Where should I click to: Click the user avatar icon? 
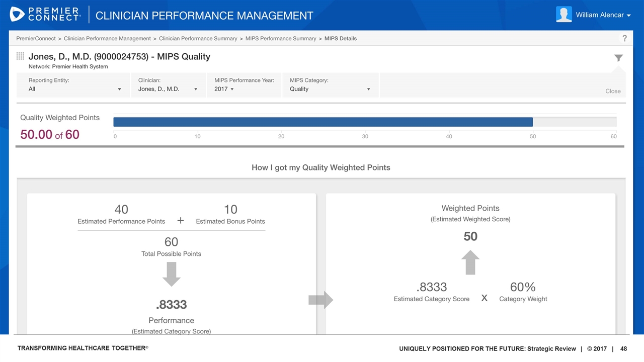coord(564,15)
